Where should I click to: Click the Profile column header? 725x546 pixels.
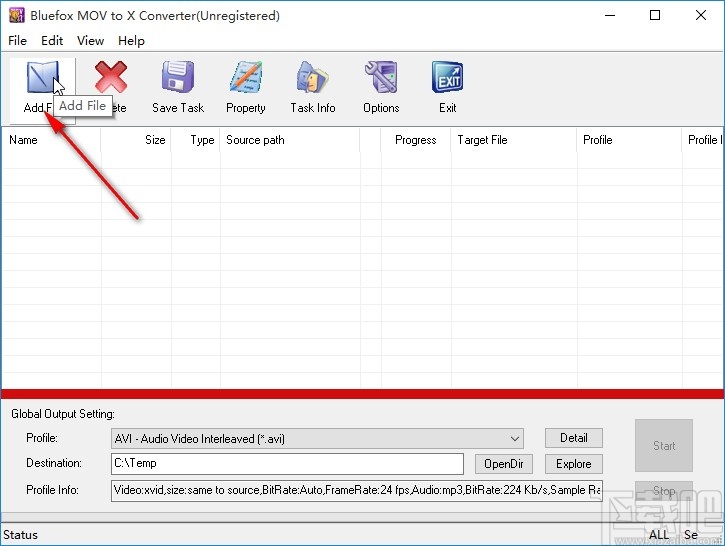click(x=629, y=140)
